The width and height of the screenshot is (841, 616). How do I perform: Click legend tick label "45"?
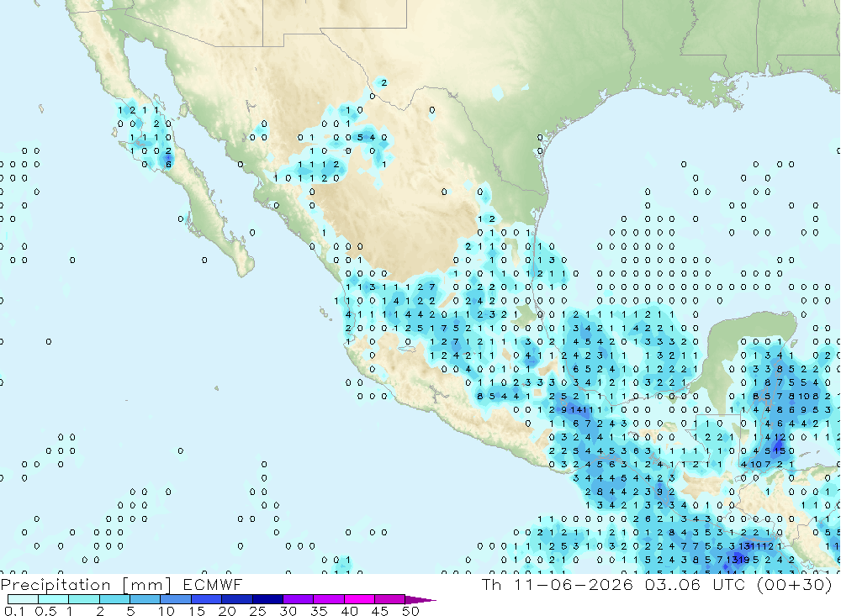pyautogui.click(x=380, y=611)
